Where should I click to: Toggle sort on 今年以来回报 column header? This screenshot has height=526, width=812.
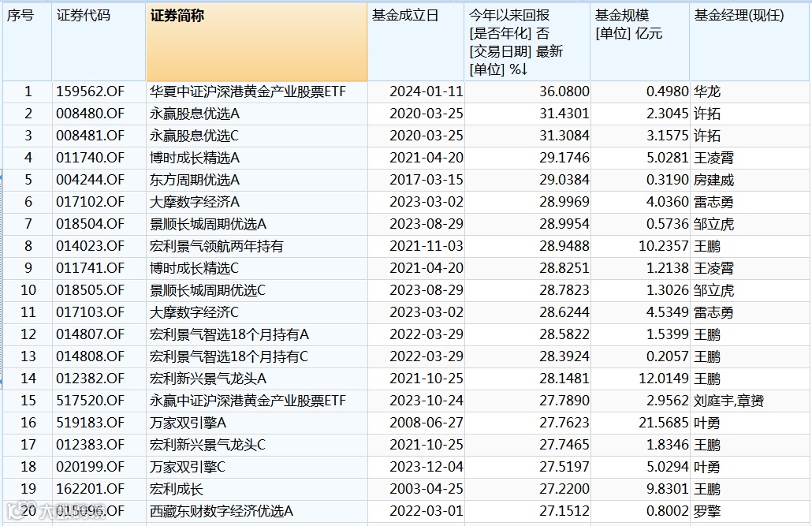tap(527, 42)
